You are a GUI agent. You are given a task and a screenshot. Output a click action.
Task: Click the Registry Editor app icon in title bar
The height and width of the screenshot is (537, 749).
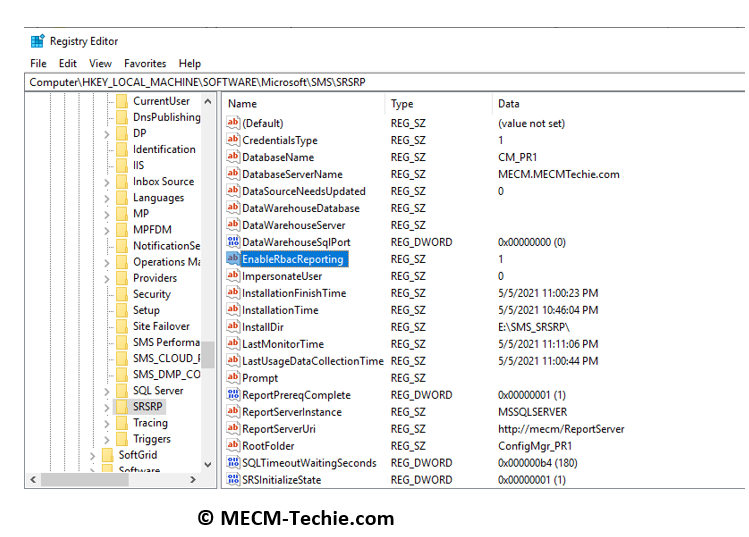point(38,41)
